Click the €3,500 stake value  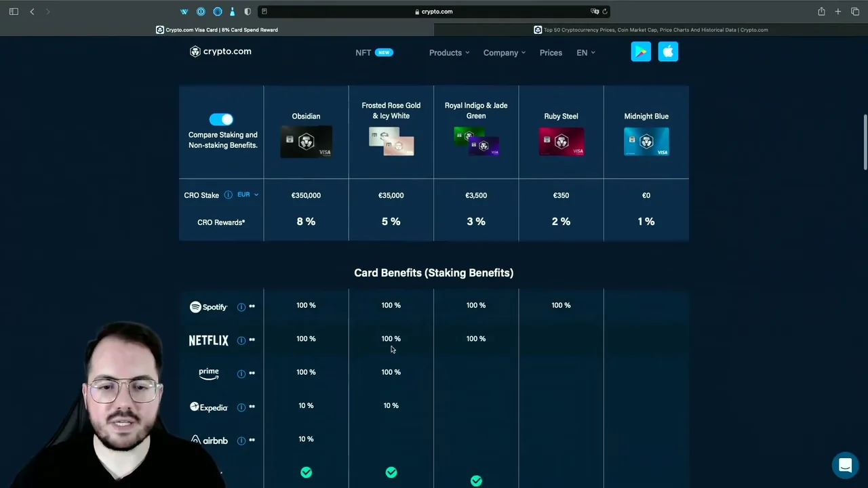pyautogui.click(x=476, y=195)
